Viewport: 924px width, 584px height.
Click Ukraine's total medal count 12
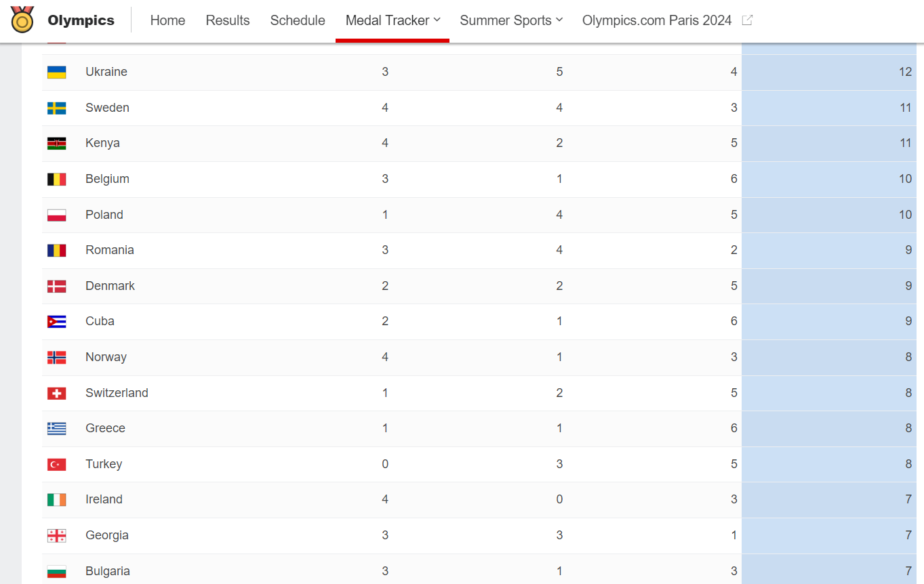coord(905,72)
